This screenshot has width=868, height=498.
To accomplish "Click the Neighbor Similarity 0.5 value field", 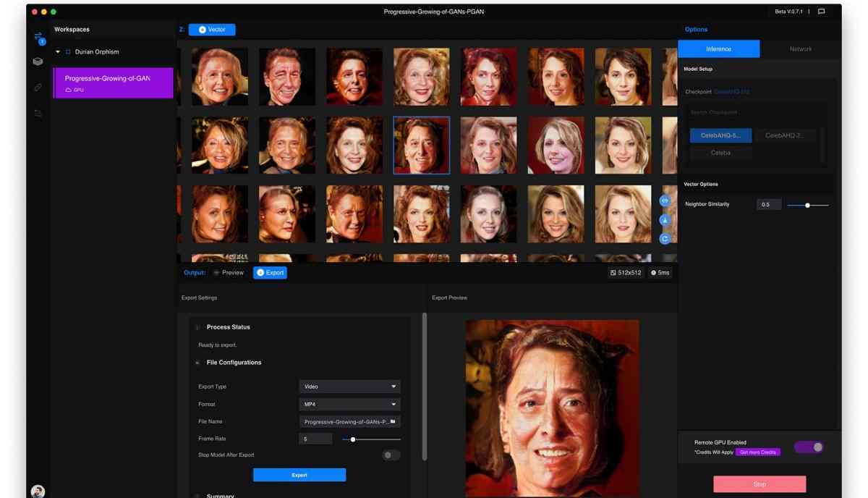I will [x=769, y=205].
